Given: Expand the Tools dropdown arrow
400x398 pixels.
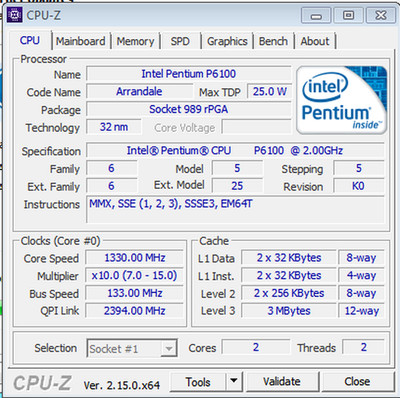Looking at the screenshot, I should pyautogui.click(x=234, y=381).
